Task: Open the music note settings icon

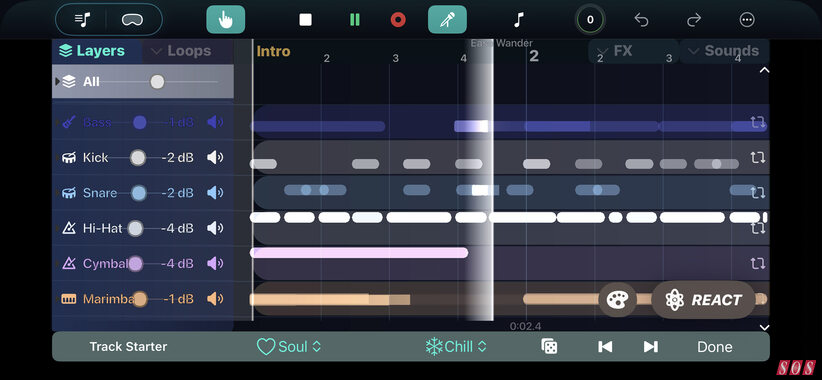Action: pyautogui.click(x=518, y=20)
